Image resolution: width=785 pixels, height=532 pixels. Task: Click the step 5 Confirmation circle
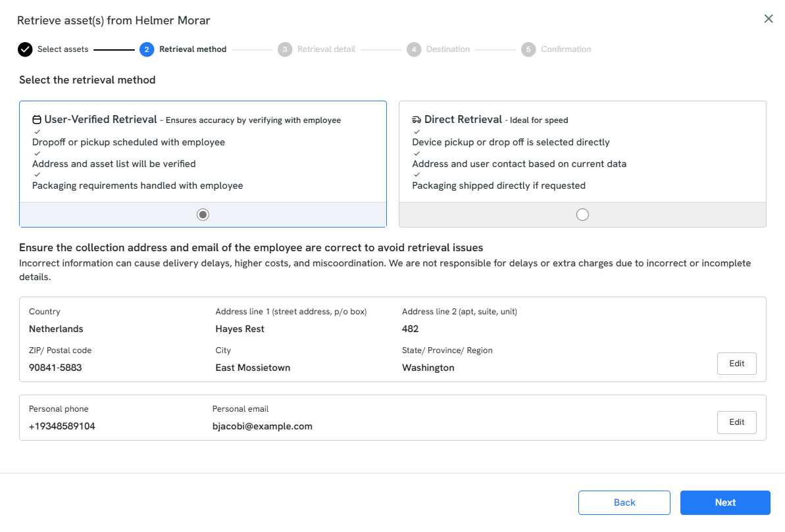coord(528,49)
